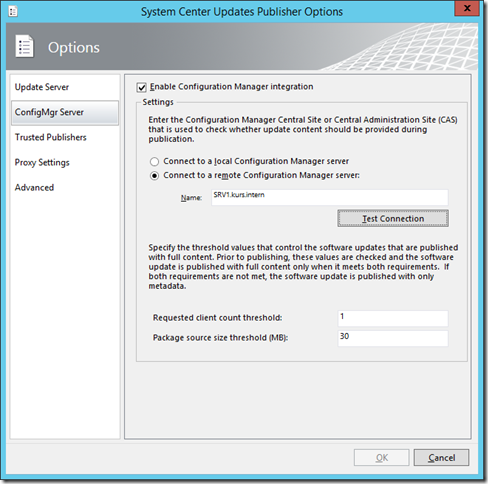Click the 'Enter the Configuration Manager Central Site' description
The image size is (488, 484).
[x=303, y=129]
